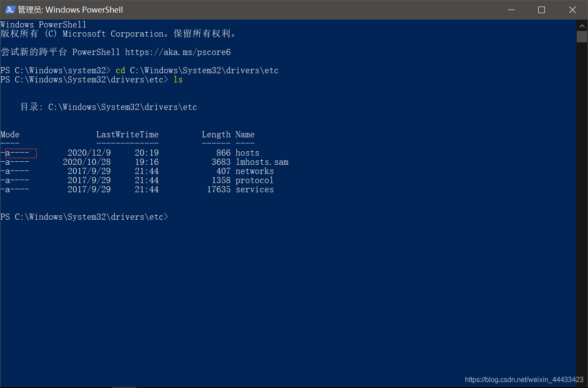The height and width of the screenshot is (388, 588).
Task: Click the 'hosts' file name
Action: point(247,153)
